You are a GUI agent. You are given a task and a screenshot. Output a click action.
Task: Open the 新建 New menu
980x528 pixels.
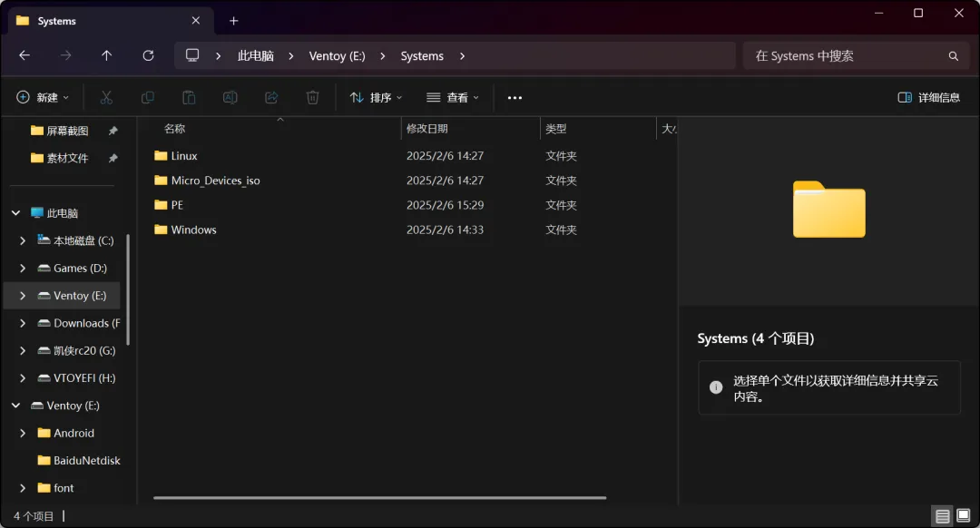tap(42, 97)
